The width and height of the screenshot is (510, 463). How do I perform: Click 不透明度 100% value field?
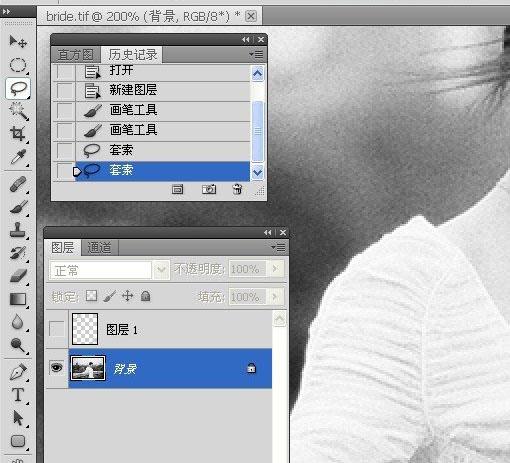247,269
